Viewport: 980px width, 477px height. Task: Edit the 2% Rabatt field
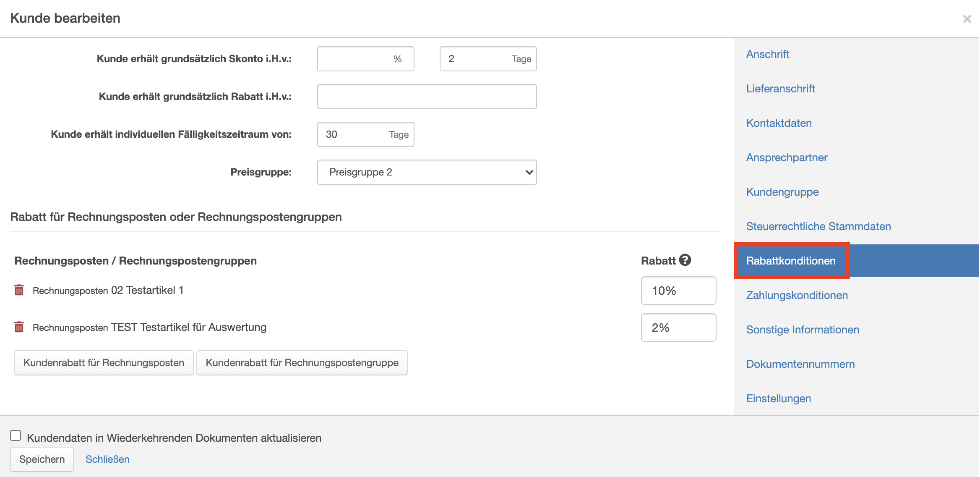click(x=678, y=328)
